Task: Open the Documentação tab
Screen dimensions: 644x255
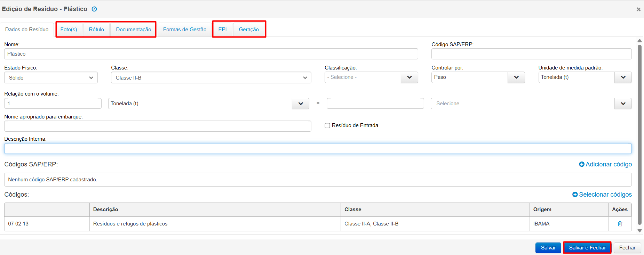Action: pos(133,30)
